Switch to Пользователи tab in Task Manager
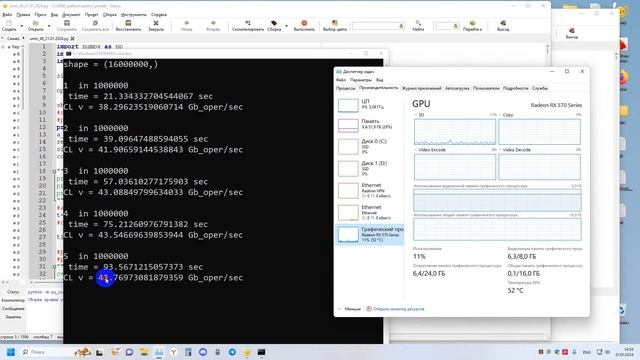This screenshot has height=360, width=640. pyautogui.click(x=486, y=88)
